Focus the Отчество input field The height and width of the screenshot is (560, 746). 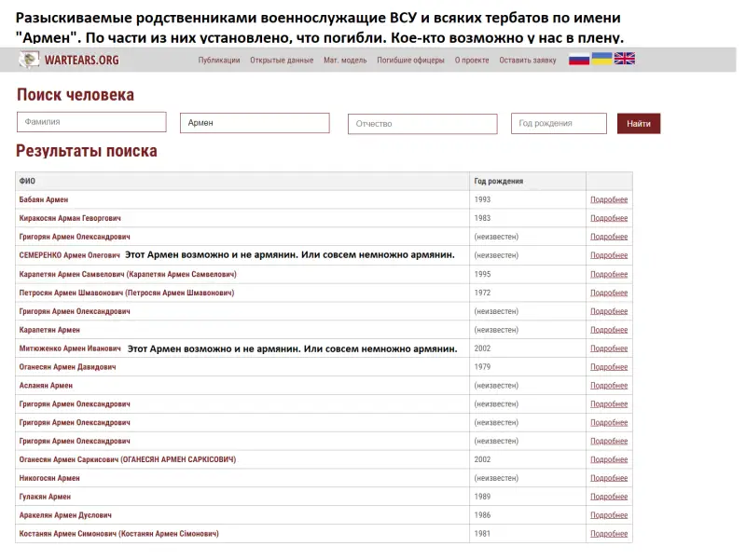pos(422,124)
